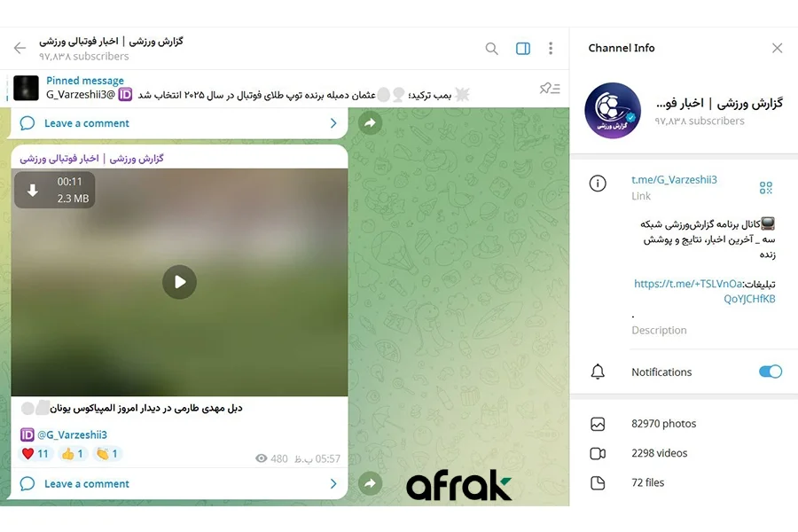Toggle the right sidebar panel icon
This screenshot has height=532, width=798.
[x=522, y=49]
